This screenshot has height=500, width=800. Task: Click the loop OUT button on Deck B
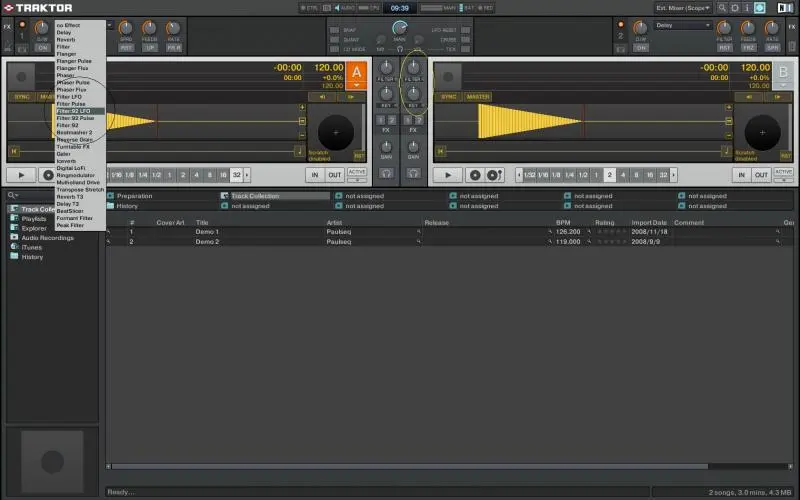(x=762, y=175)
